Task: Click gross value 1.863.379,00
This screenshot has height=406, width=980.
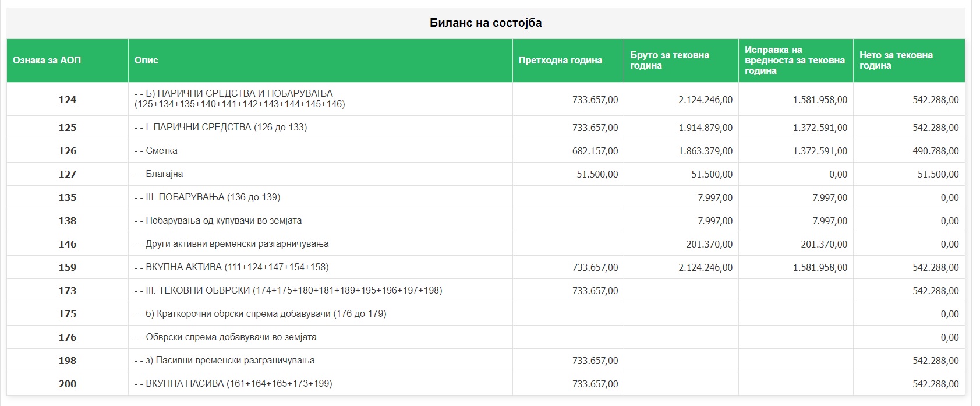Action: point(705,151)
